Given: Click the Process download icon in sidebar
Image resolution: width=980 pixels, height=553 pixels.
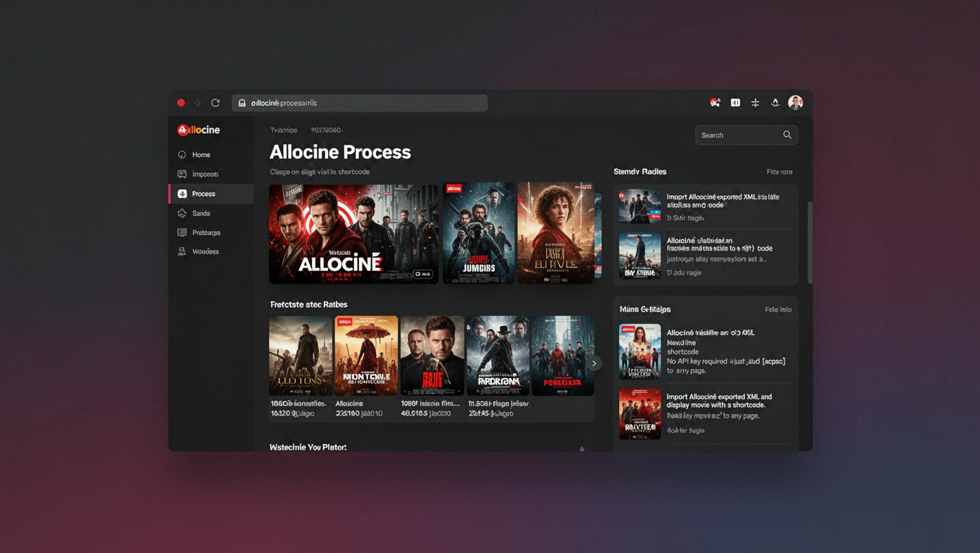Looking at the screenshot, I should 182,194.
